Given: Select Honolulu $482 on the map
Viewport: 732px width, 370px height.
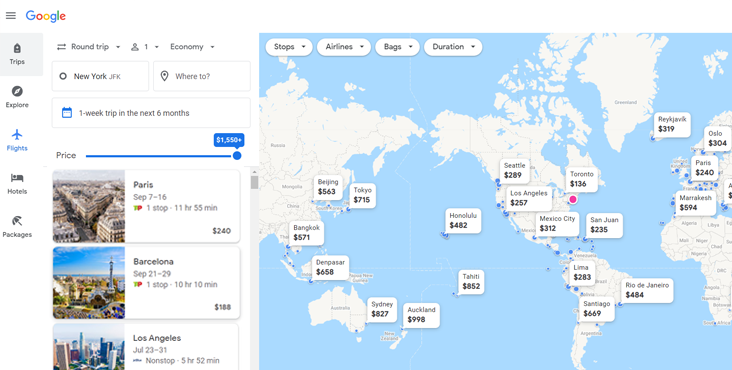Looking at the screenshot, I should [463, 220].
